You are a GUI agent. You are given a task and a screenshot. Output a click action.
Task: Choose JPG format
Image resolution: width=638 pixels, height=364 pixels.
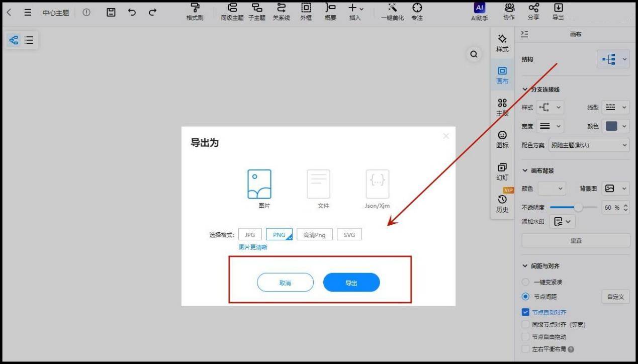pyautogui.click(x=250, y=235)
